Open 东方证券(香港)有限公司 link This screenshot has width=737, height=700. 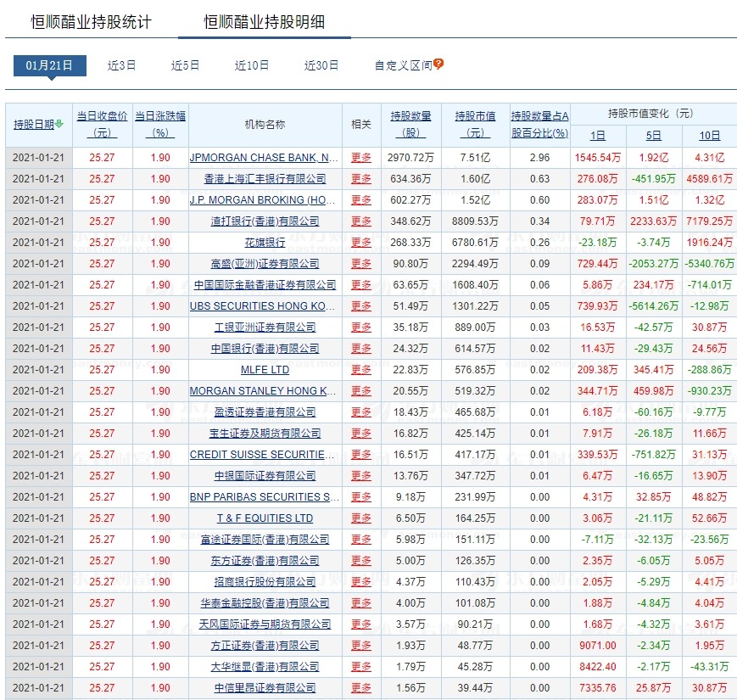265,561
